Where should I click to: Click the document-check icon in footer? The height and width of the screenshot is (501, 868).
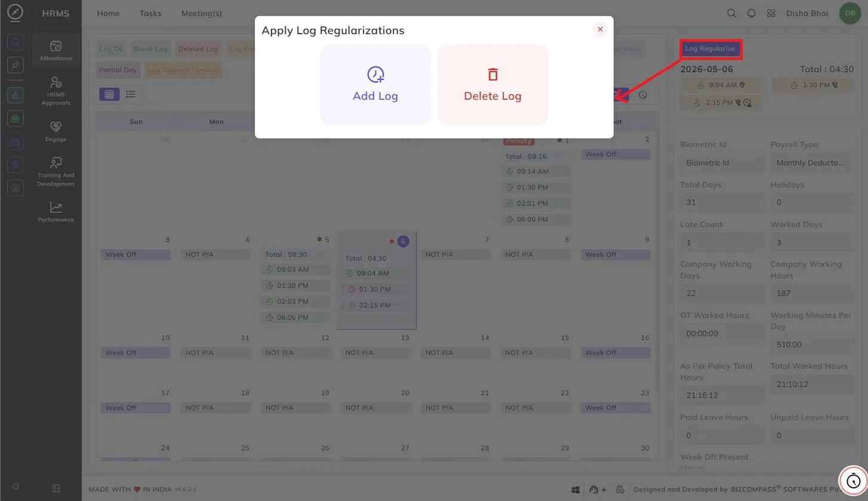pos(620,489)
